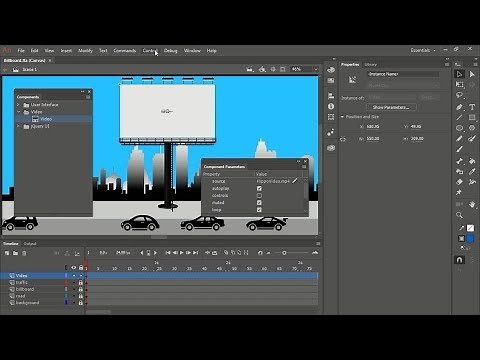Viewport: 480px width, 360px height.
Task: Go to the last frame
Action: coord(196,253)
